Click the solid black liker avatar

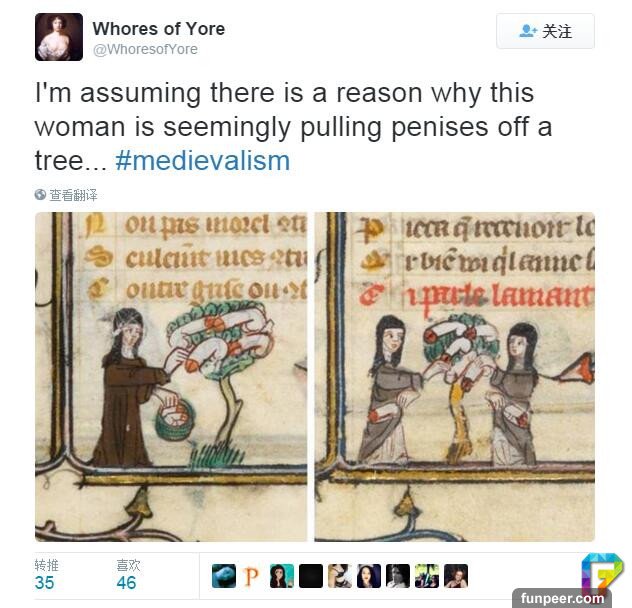(311, 576)
